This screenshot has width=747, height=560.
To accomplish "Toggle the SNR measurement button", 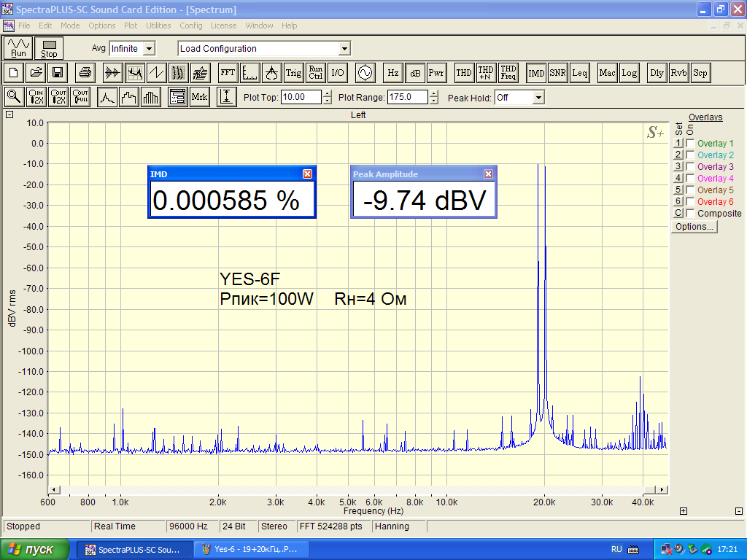I will coord(558,73).
